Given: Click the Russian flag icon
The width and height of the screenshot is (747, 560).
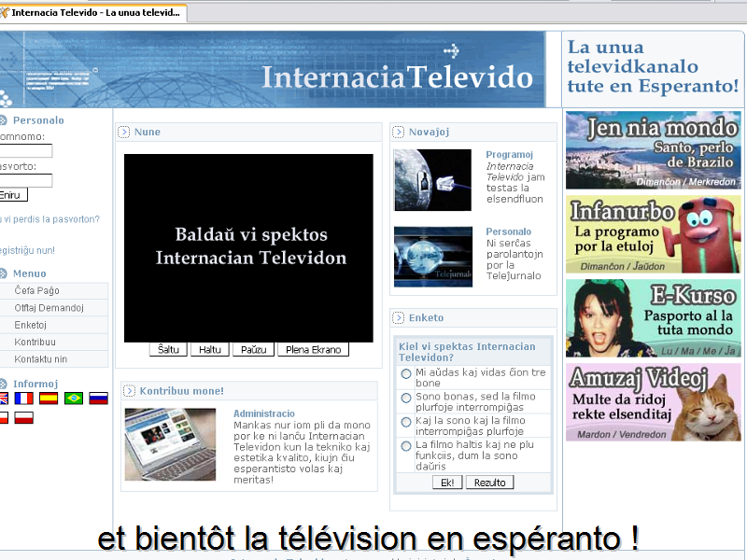Looking at the screenshot, I should [x=98, y=399].
